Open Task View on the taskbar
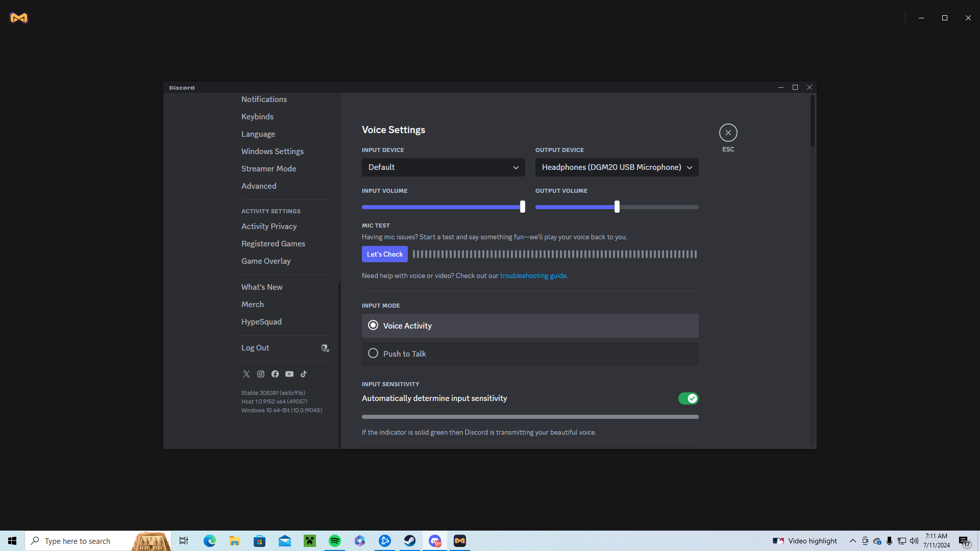This screenshot has height=551, width=980. point(184,541)
